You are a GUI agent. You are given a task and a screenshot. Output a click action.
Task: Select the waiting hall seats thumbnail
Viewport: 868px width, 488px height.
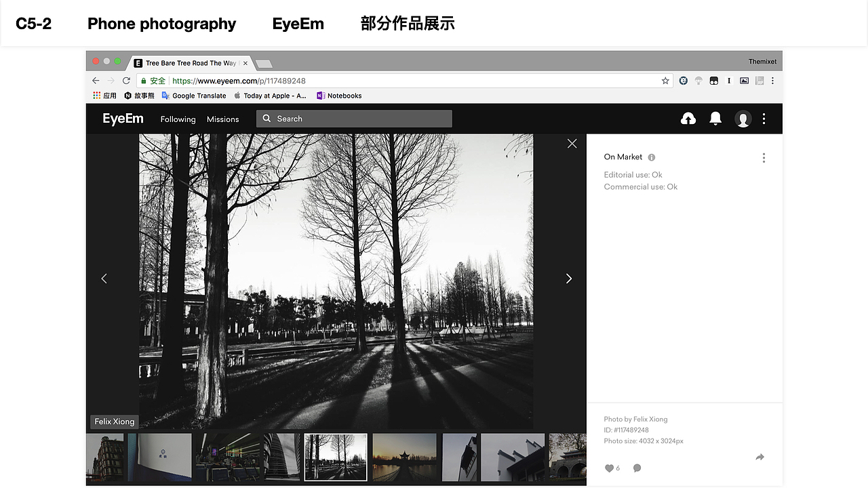coord(228,457)
